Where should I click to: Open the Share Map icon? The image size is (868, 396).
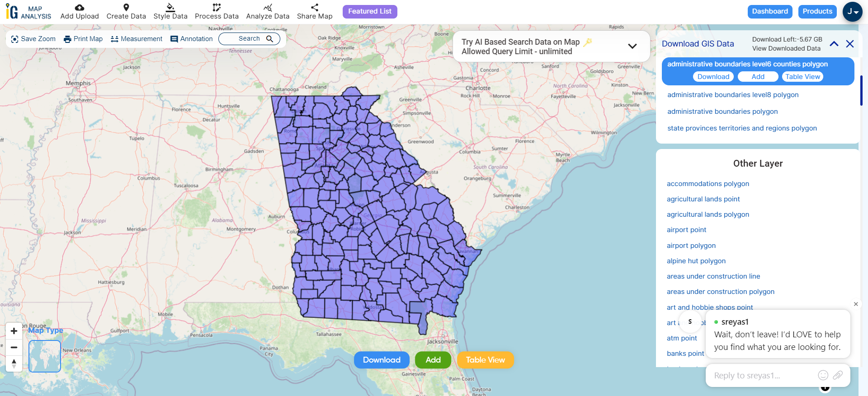tap(315, 7)
